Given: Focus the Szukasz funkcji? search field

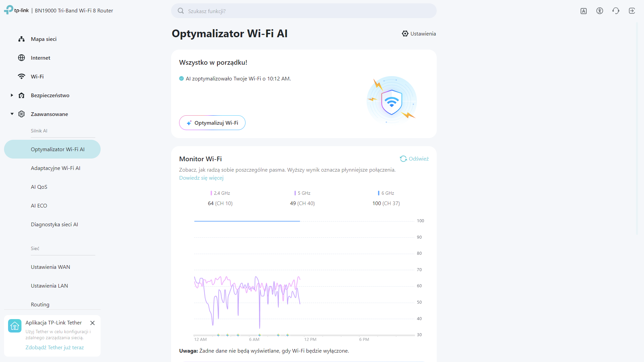Looking at the screenshot, I should (x=304, y=11).
